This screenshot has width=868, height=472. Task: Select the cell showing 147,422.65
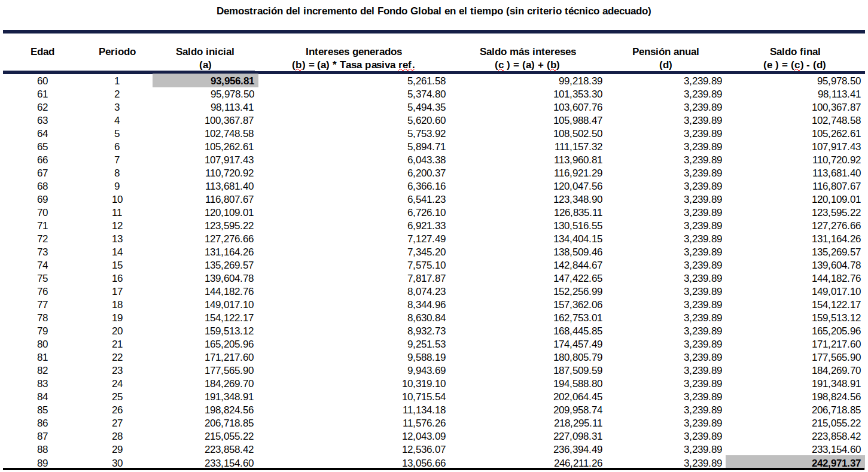click(578, 278)
